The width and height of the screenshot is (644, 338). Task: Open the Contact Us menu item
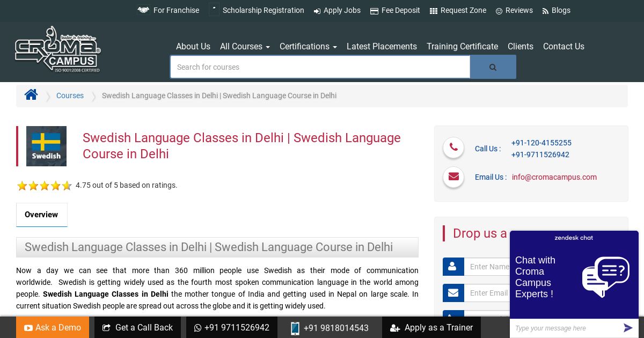[563, 46]
